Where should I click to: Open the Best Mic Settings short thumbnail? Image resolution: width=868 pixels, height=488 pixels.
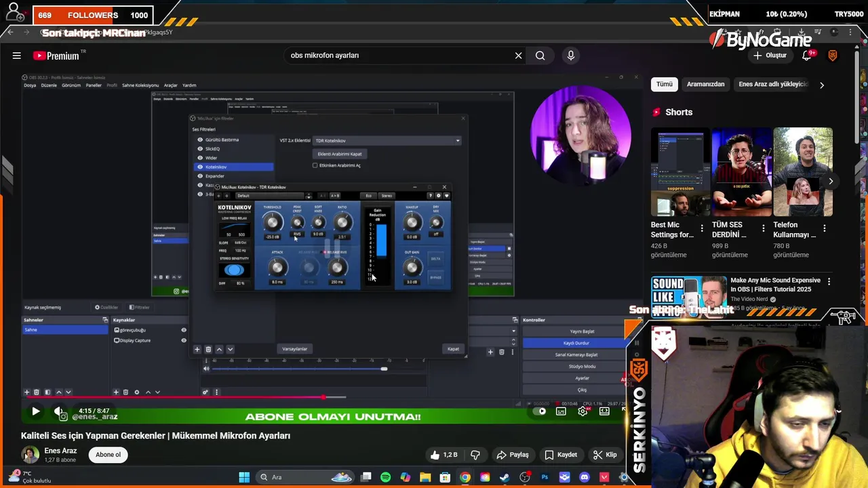680,171
